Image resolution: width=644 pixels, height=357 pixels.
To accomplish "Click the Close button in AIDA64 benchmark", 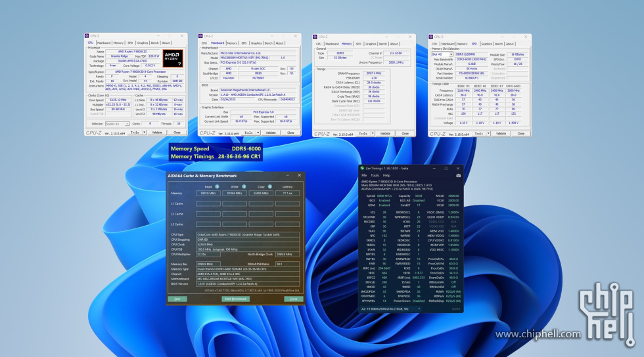I will tap(294, 299).
